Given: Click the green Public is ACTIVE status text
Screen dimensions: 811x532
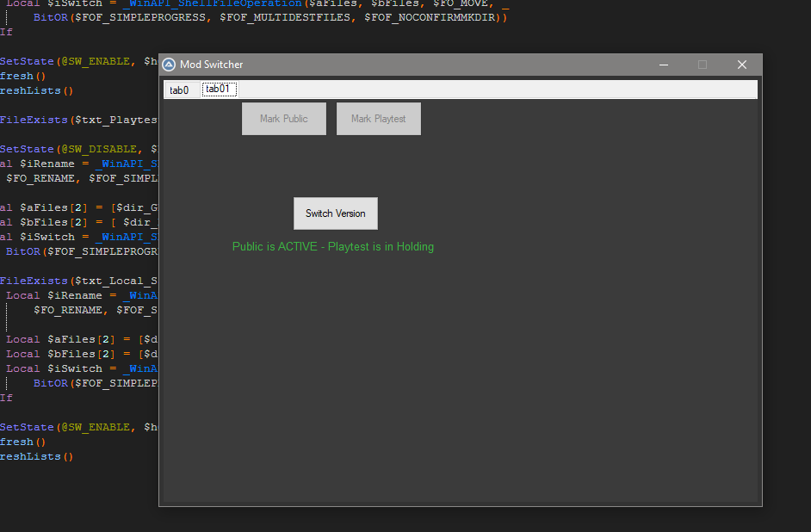Looking at the screenshot, I should tap(333, 246).
